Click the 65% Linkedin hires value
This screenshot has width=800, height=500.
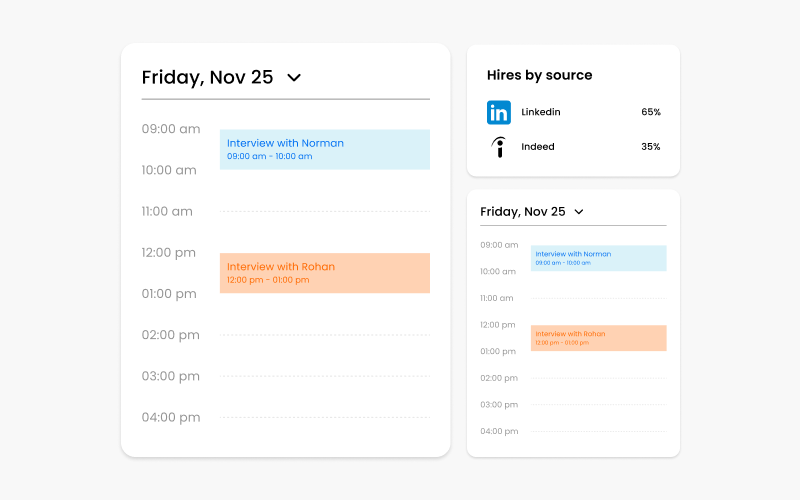tap(651, 112)
